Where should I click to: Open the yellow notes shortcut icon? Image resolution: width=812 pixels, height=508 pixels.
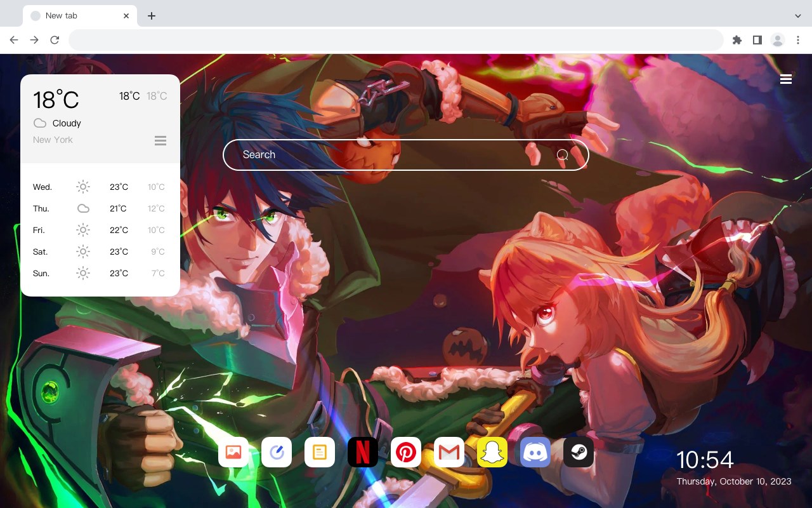[320, 452]
